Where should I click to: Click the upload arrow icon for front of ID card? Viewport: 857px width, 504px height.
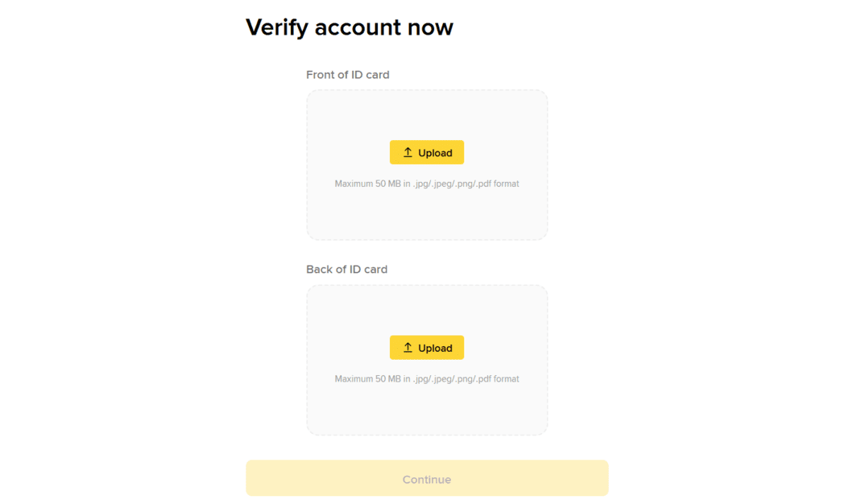pyautogui.click(x=408, y=152)
